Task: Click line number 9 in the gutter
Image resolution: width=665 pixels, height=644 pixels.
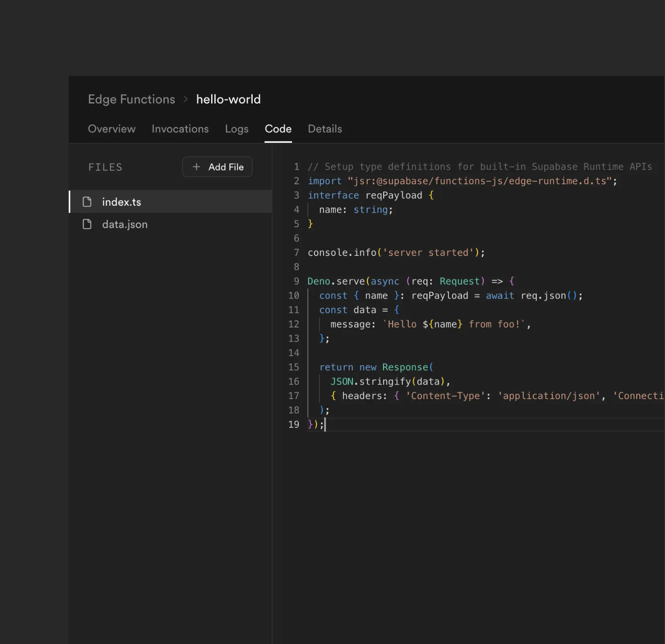Action: (296, 281)
